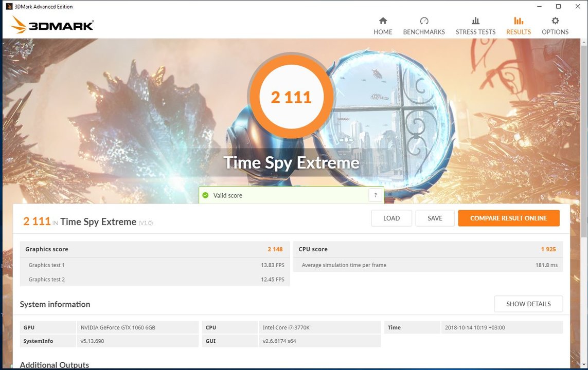Image resolution: width=588 pixels, height=370 pixels.
Task: Select the RESULTS label
Action: 519,32
